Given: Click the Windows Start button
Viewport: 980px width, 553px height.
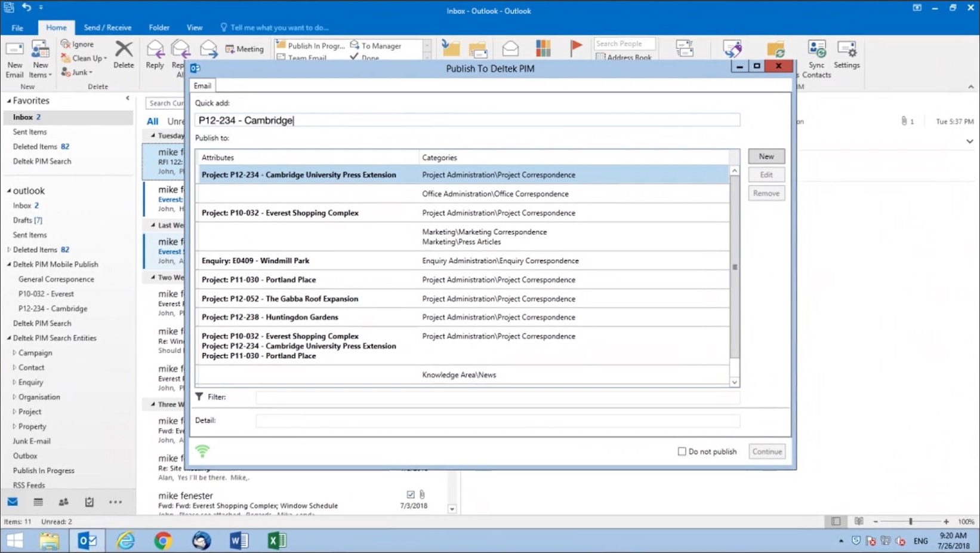Looking at the screenshot, I should point(14,541).
